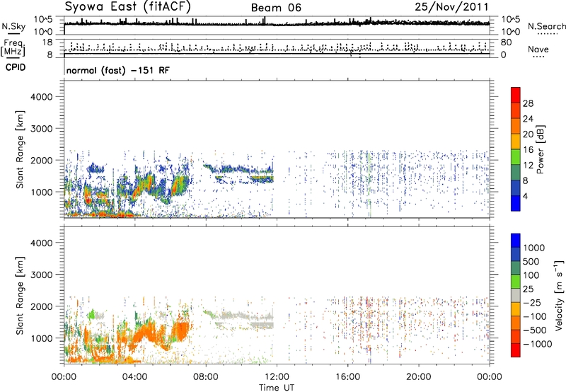Viewport: 566px width, 392px height.
Task: Select the 25 label on velocity colorbar
Action: [528, 289]
